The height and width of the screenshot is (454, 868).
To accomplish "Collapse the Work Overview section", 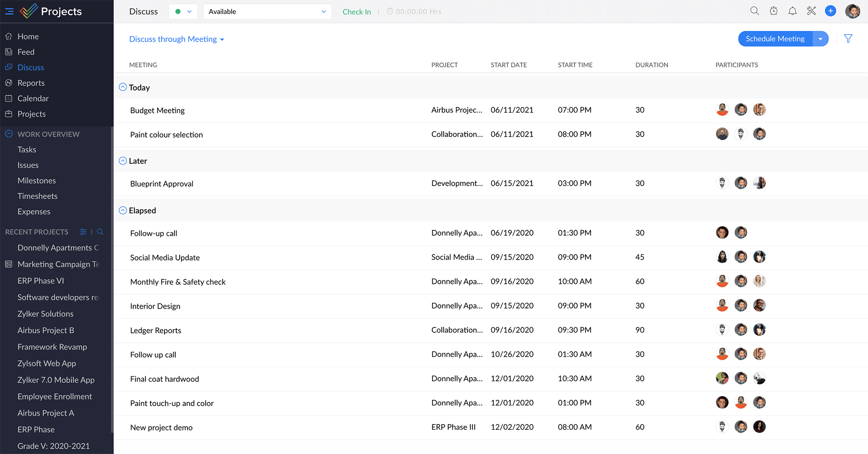I will coord(9,134).
